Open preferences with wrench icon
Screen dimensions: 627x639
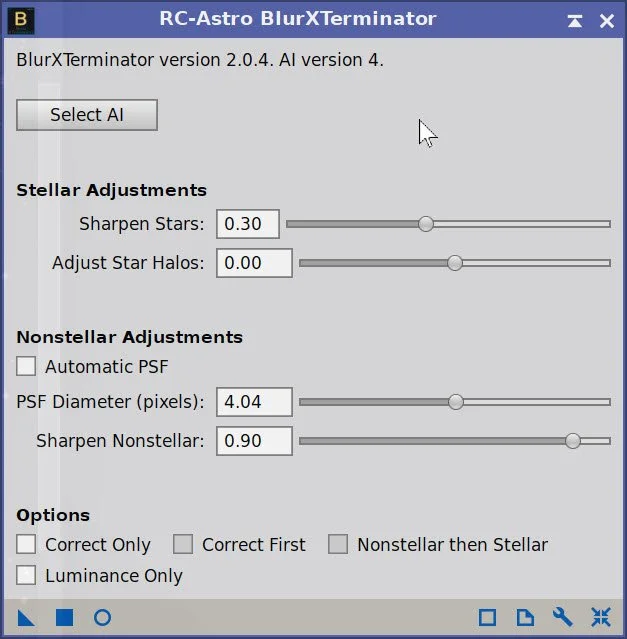click(563, 617)
